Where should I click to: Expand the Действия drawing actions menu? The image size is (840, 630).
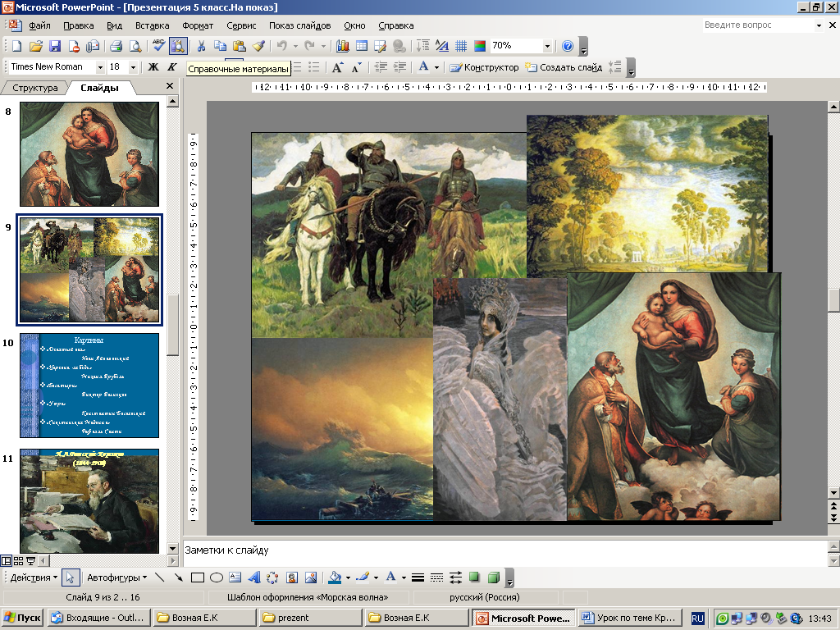[x=34, y=577]
